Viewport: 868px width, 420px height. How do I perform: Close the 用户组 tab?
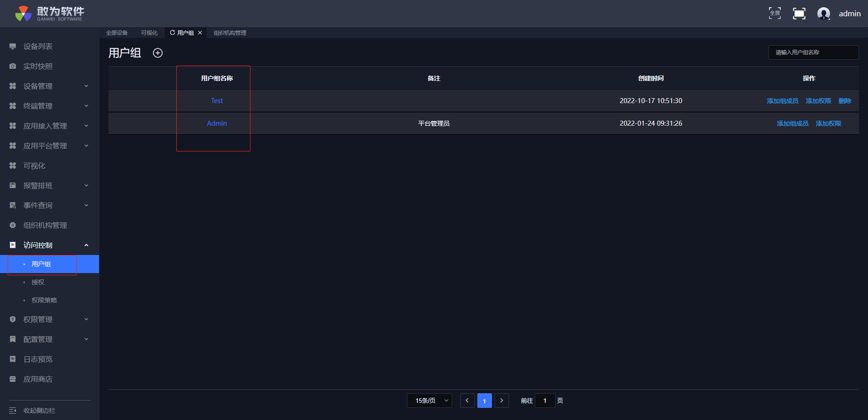tap(200, 33)
